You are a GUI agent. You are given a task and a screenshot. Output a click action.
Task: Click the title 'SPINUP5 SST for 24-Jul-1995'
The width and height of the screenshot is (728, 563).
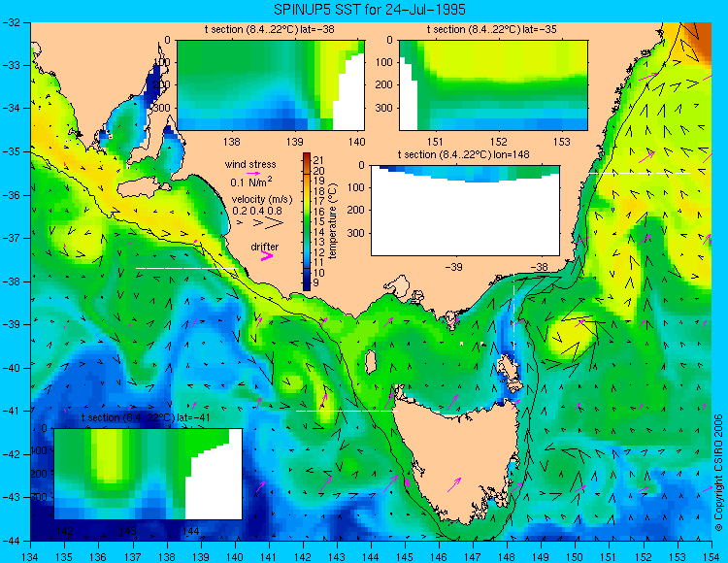tap(370, 10)
